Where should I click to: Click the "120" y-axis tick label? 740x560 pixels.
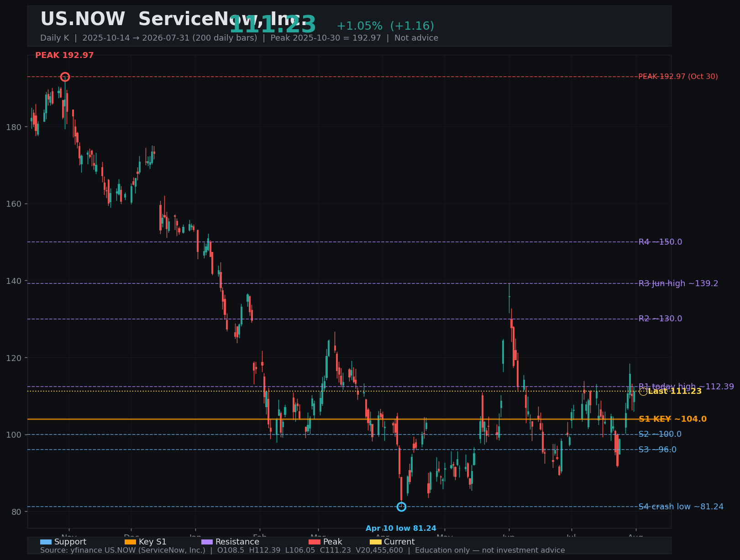tap(13, 358)
